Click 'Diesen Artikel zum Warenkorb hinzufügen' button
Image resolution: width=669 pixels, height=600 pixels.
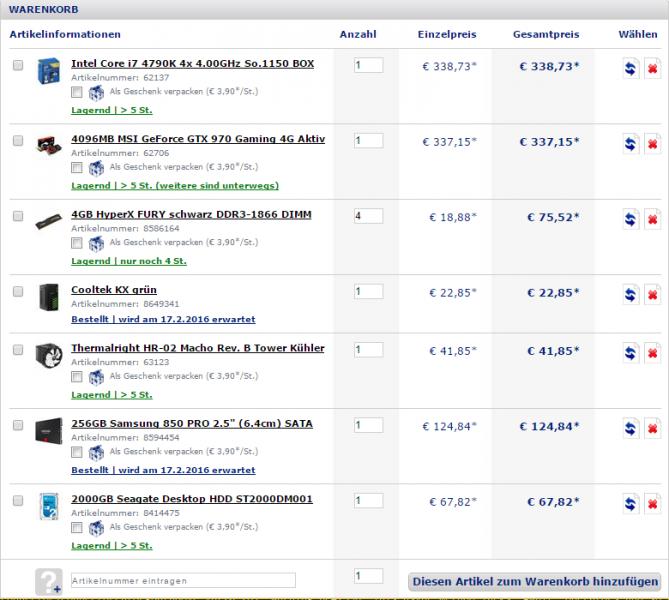535,581
